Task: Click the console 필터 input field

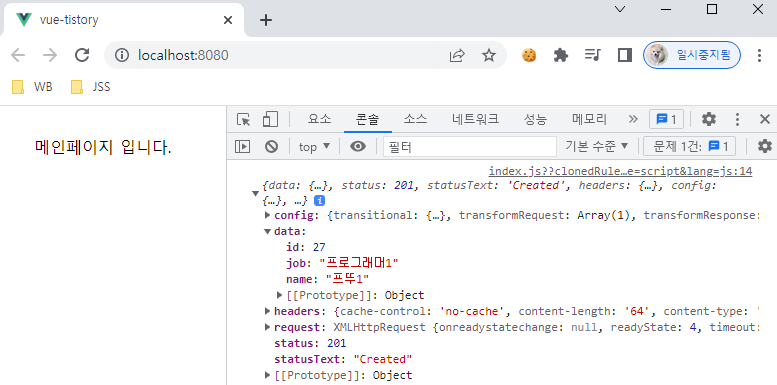Action: pos(470,147)
